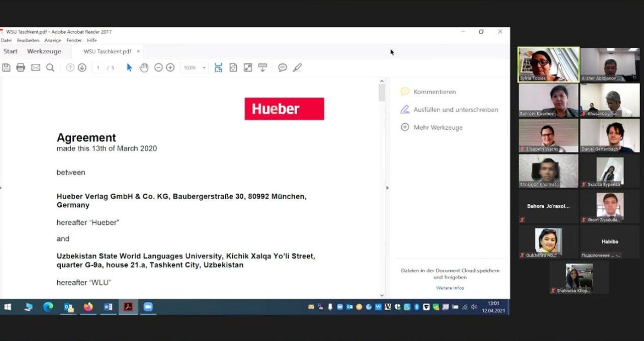Click the zoom in plus icon
Viewport: 644px width, 341px height.
tap(171, 68)
